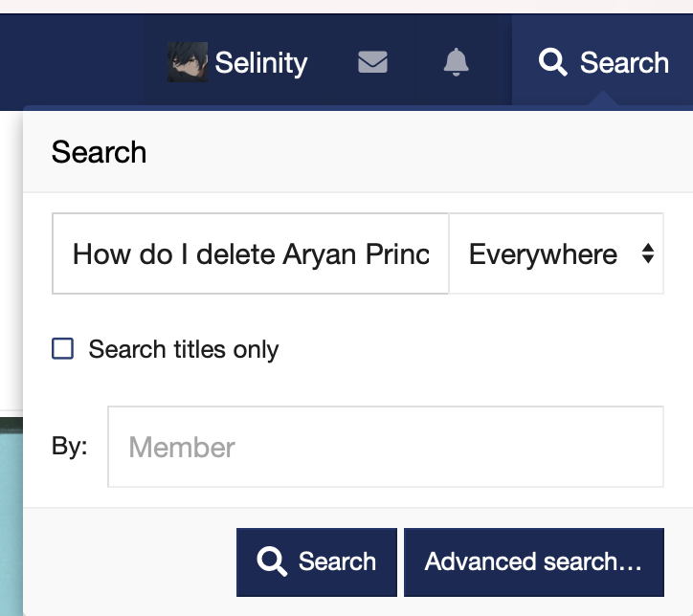Select the "By:" field label

coord(69,446)
